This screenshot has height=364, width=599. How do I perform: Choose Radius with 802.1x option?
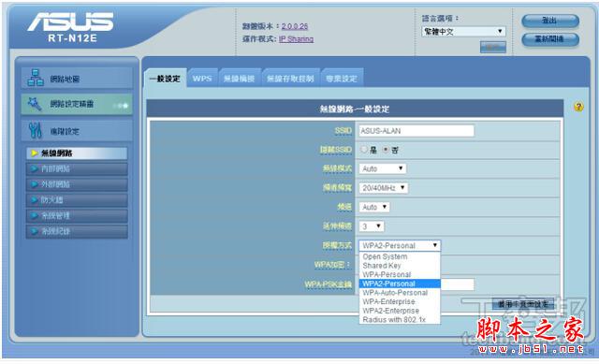400,320
